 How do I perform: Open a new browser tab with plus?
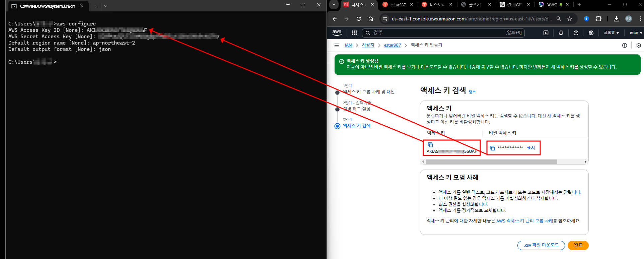pyautogui.click(x=579, y=4)
